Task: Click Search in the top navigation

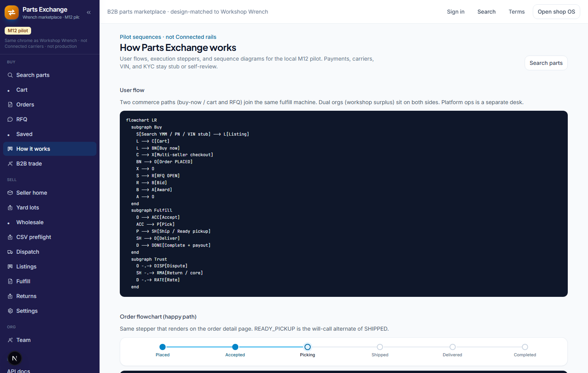Action: point(486,12)
